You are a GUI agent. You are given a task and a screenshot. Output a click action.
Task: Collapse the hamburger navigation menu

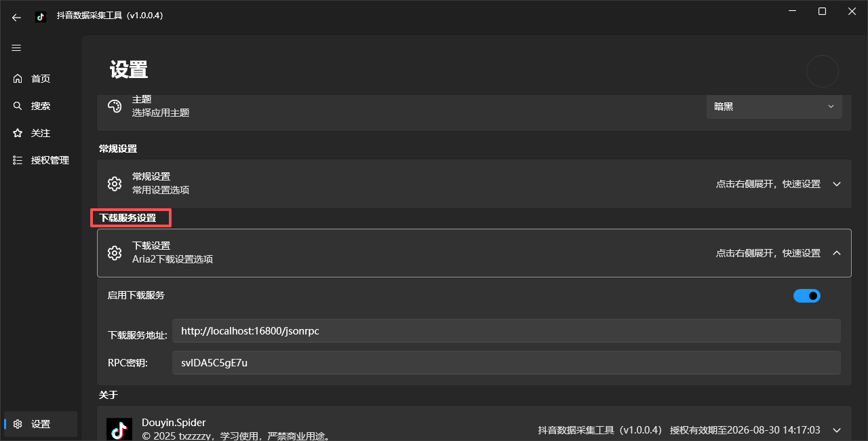point(16,47)
